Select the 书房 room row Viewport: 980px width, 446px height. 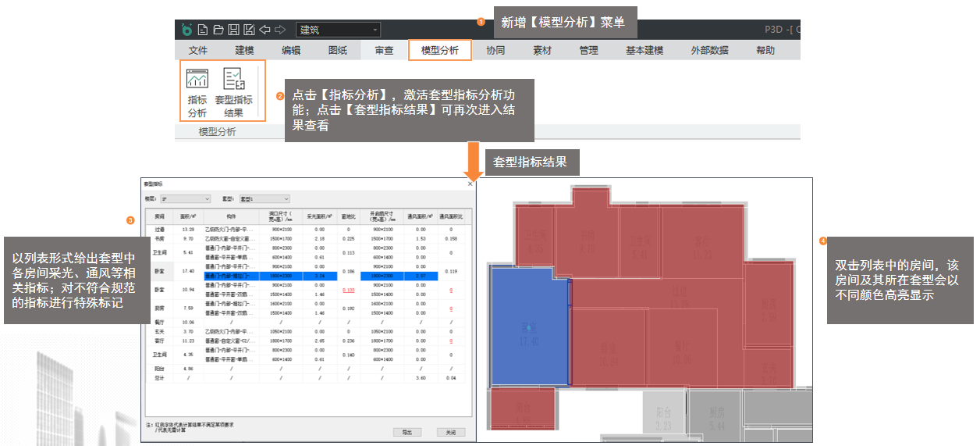pyautogui.click(x=305, y=238)
